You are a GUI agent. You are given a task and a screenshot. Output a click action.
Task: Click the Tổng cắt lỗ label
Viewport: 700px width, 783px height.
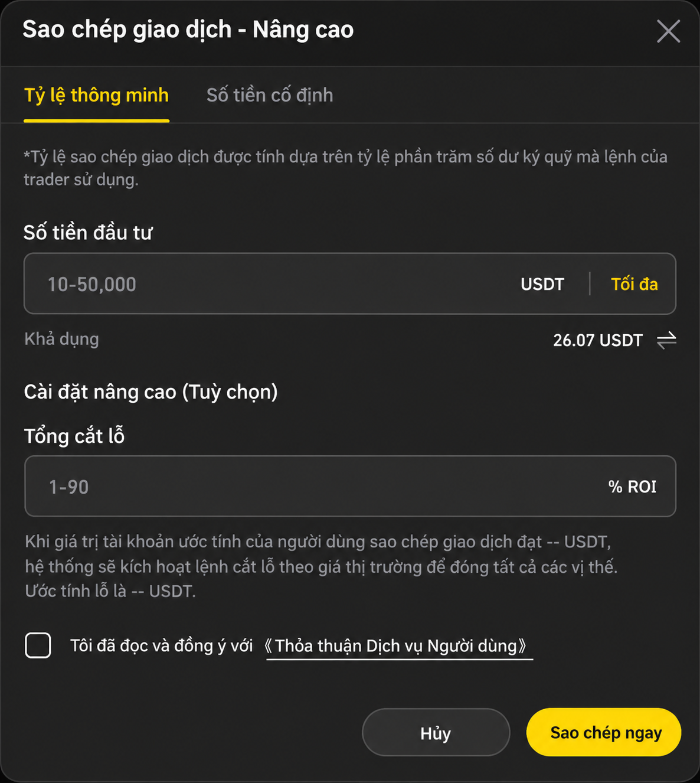pos(74,436)
